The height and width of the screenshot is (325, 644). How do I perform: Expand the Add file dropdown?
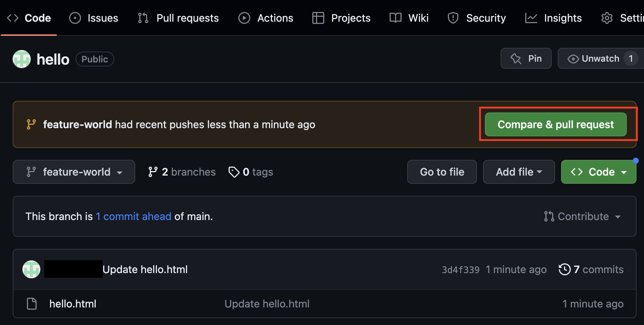point(518,172)
